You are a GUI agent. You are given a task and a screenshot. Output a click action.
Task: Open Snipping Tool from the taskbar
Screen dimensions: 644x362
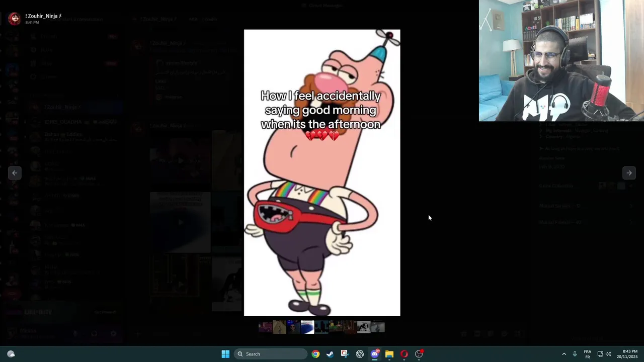tap(345, 354)
